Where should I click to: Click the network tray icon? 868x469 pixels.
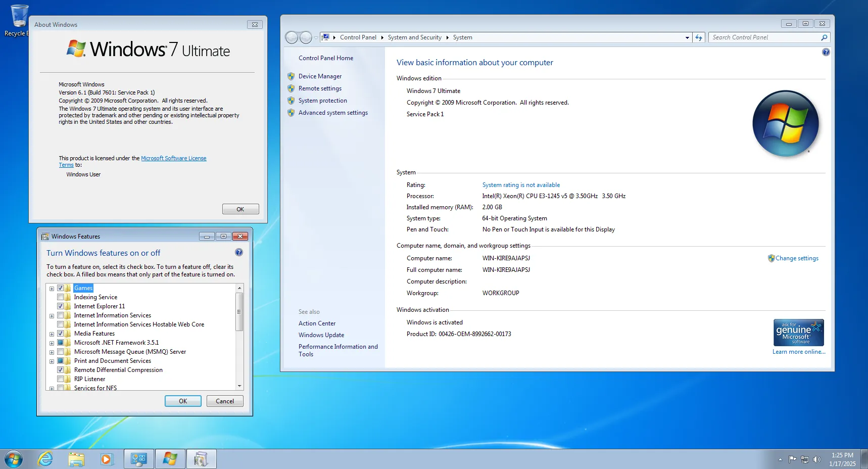[x=804, y=459]
